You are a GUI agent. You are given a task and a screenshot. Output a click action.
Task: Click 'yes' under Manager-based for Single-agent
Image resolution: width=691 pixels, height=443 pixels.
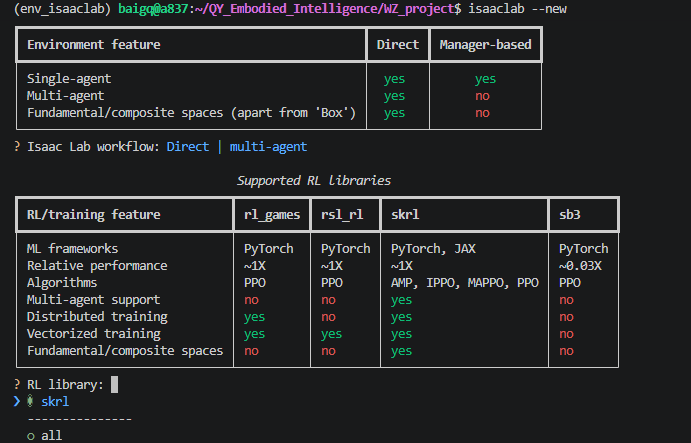click(x=485, y=79)
